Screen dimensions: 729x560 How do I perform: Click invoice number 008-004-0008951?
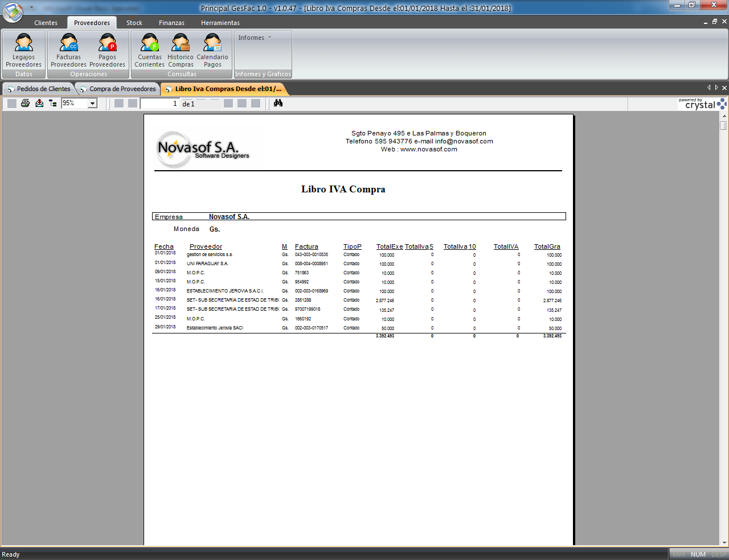312,263
